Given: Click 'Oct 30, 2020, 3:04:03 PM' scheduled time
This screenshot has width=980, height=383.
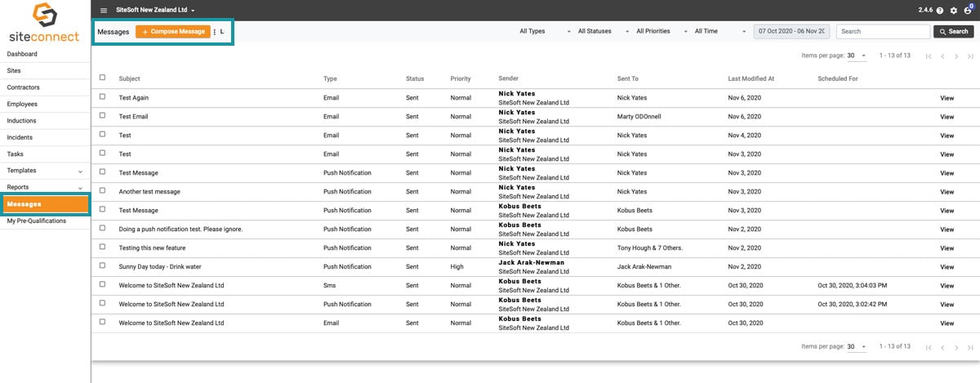Looking at the screenshot, I should 852,285.
